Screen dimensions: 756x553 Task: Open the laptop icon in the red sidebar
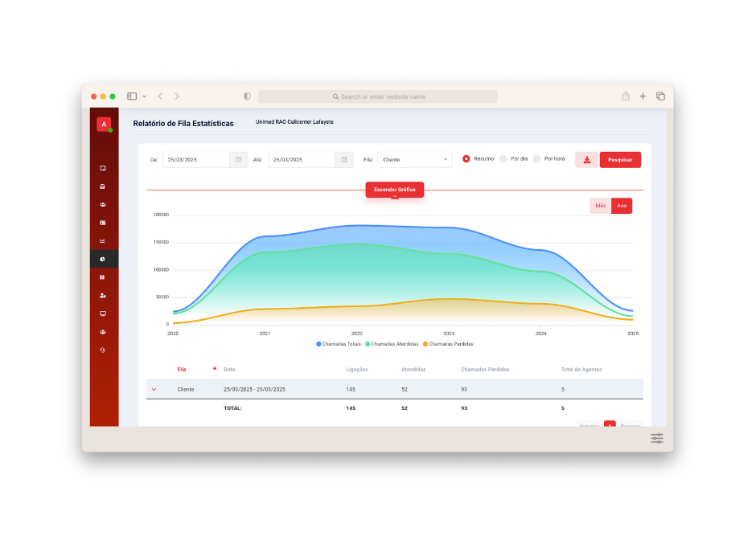pyautogui.click(x=103, y=168)
